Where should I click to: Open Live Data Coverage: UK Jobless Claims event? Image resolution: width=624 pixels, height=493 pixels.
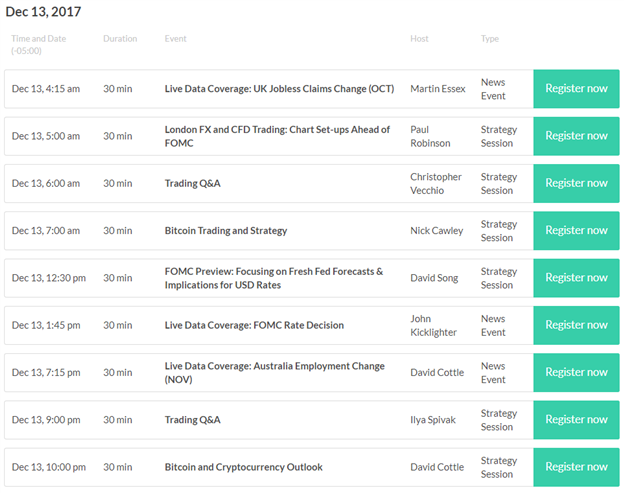click(x=279, y=89)
